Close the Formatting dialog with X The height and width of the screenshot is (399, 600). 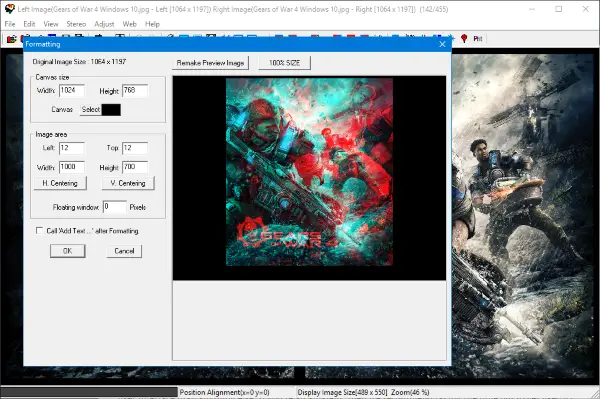click(x=442, y=44)
